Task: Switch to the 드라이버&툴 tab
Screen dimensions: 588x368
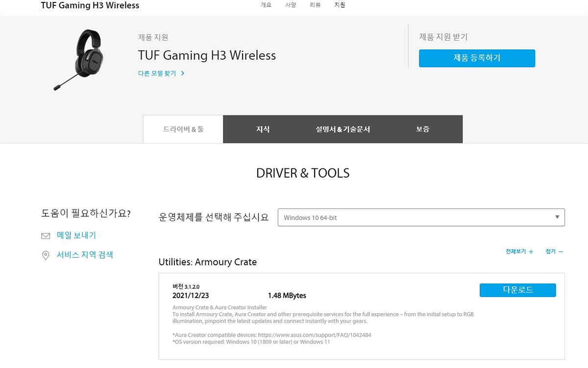Action: (x=183, y=129)
